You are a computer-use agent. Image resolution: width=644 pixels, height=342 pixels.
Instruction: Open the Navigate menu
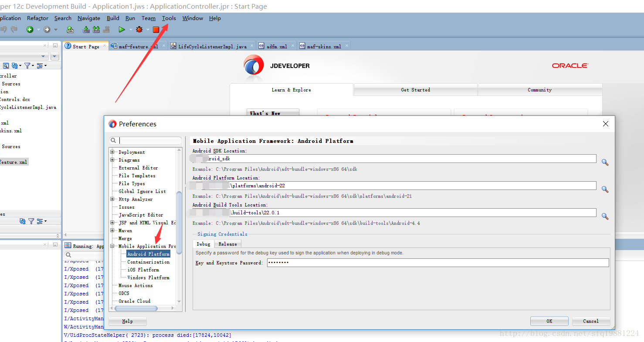89,18
